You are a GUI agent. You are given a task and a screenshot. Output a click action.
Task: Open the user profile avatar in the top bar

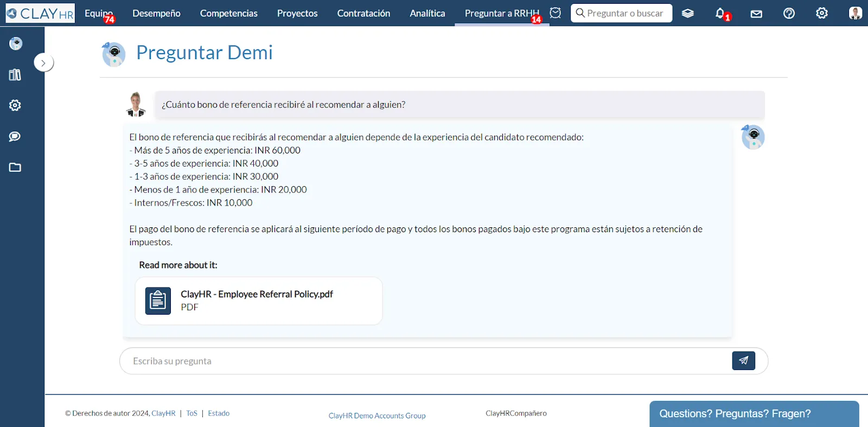856,14
